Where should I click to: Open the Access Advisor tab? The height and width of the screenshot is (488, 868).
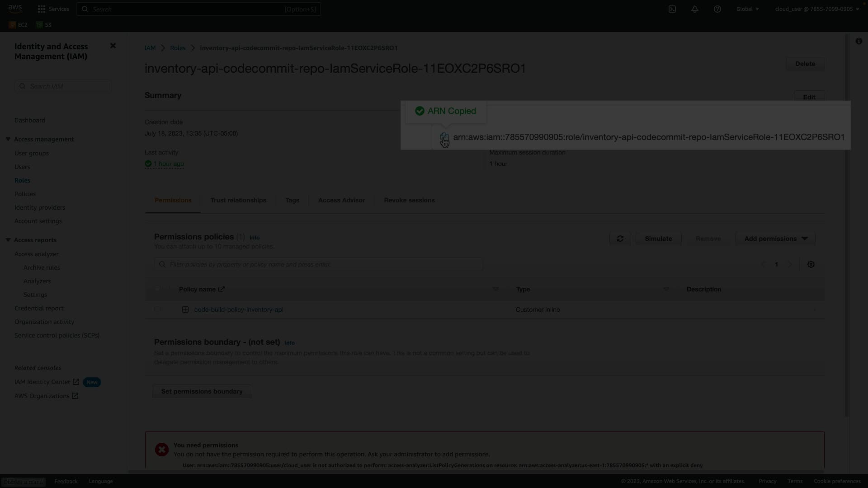click(341, 200)
